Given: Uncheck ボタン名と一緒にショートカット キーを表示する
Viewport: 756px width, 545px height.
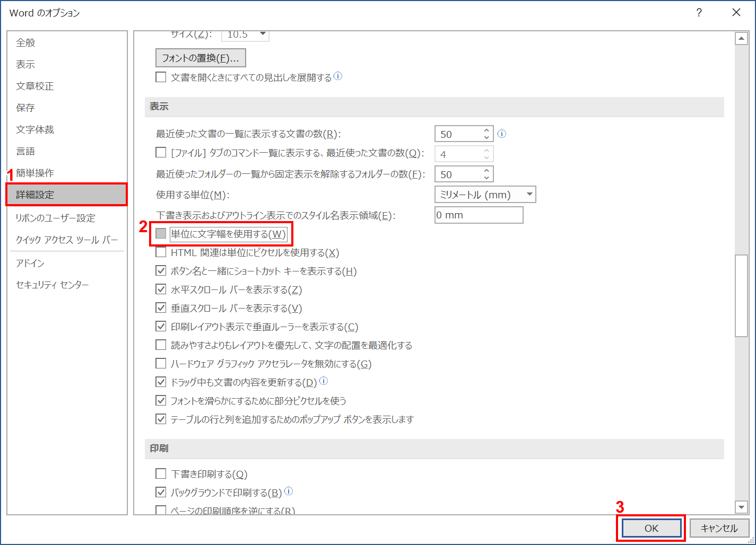Looking at the screenshot, I should [x=161, y=271].
